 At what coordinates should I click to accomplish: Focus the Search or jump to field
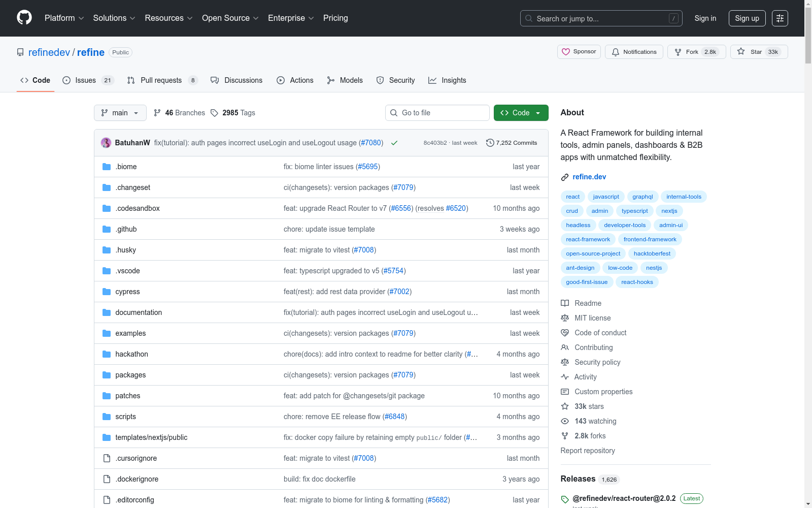pos(601,18)
